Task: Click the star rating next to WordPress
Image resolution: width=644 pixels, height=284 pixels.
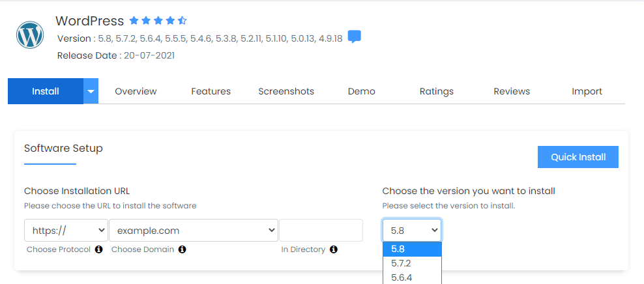Action: (x=158, y=21)
